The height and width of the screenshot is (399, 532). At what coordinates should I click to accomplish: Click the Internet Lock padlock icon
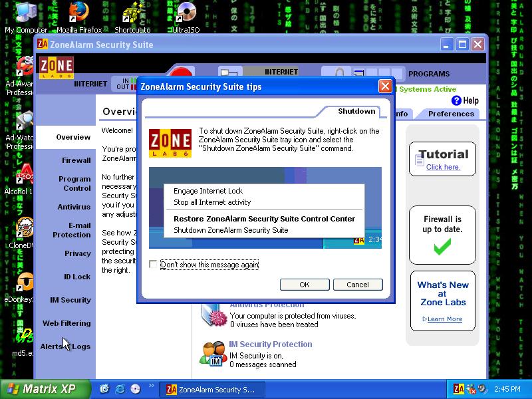[339, 72]
